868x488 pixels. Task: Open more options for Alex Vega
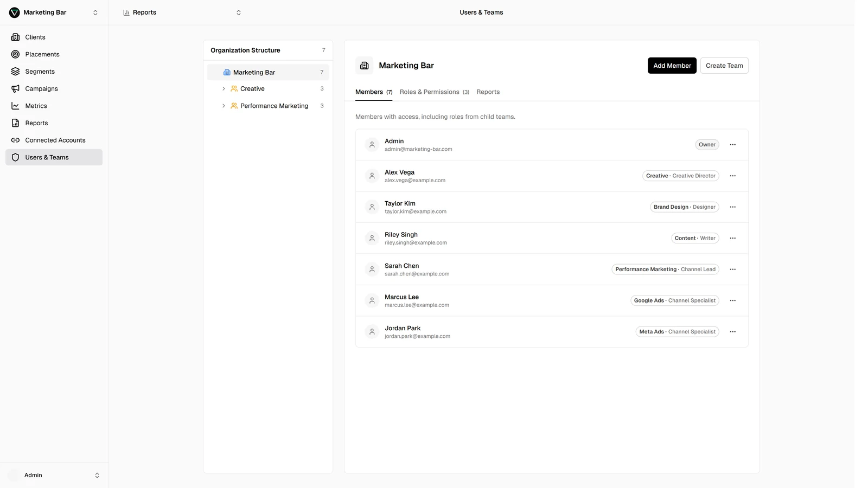pos(733,176)
